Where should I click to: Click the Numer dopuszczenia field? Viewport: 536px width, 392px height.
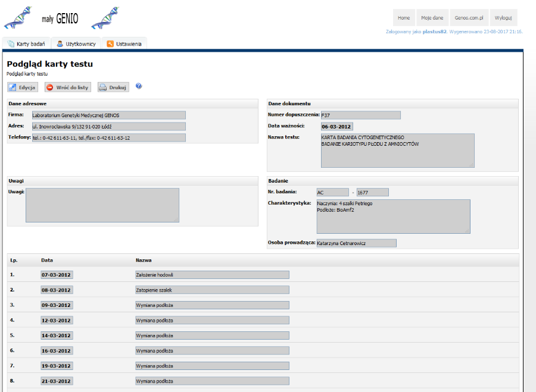tap(360, 115)
